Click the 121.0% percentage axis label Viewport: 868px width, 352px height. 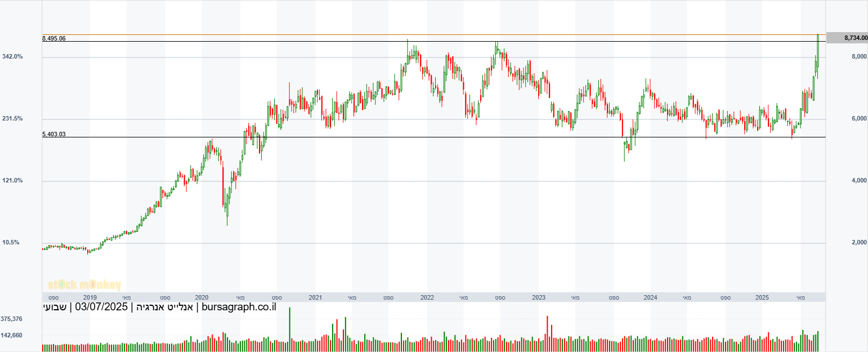pos(12,181)
